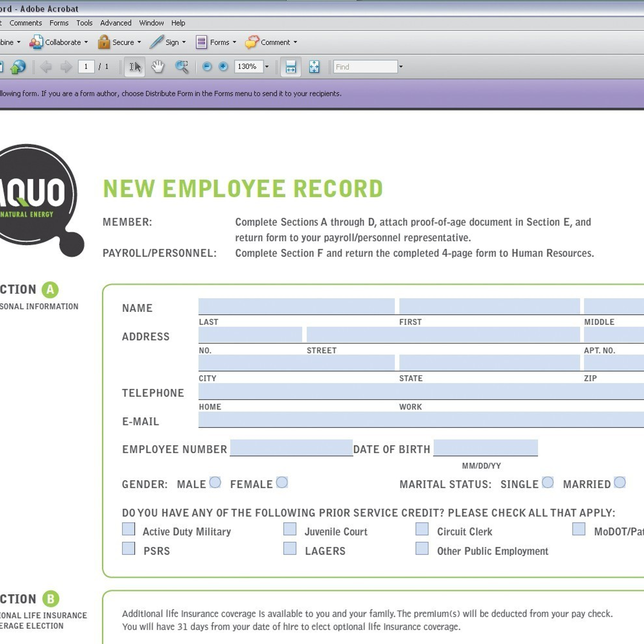The width and height of the screenshot is (644, 644).
Task: Choose Married marital status option
Action: click(x=619, y=482)
